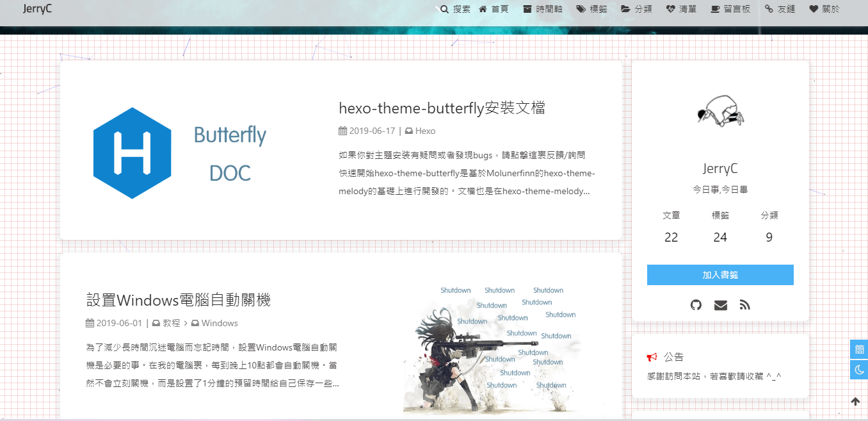Switch to simplified Chinese with 簡 button
The width and height of the screenshot is (868, 421).
(x=859, y=349)
